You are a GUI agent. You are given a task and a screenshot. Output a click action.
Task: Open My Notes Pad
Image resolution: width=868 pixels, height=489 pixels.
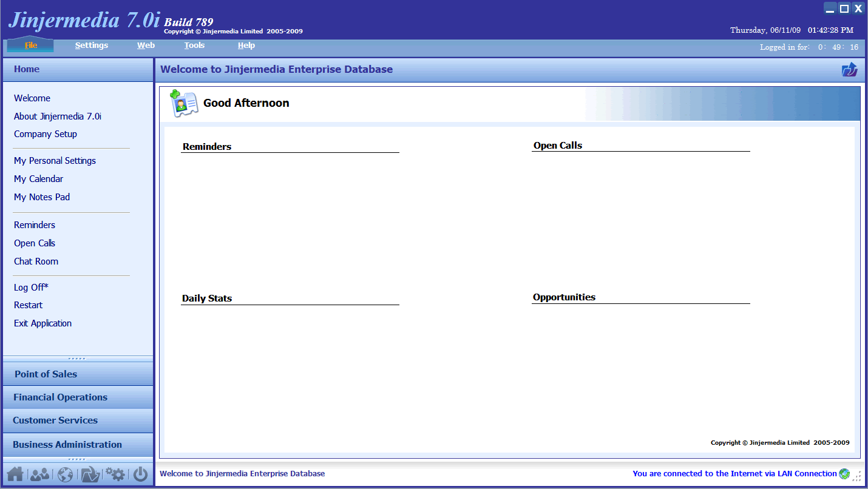pyautogui.click(x=42, y=197)
